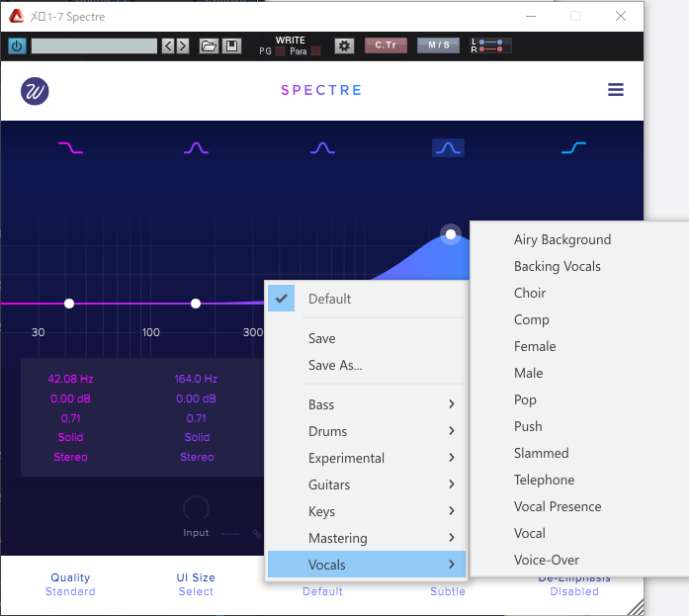Click the 0.71 Q value of second band
The image size is (689, 616).
196,418
